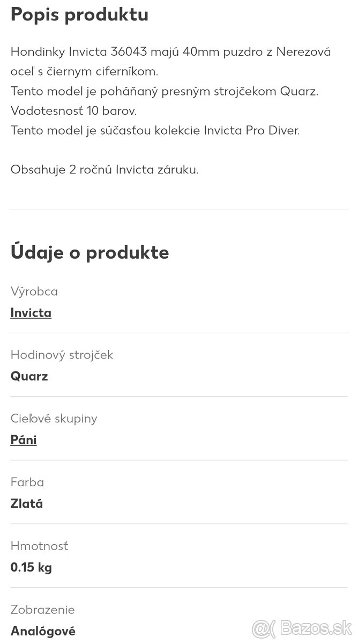
Task: Click the Údaje o produkte heading
Action: pyautogui.click(x=89, y=252)
